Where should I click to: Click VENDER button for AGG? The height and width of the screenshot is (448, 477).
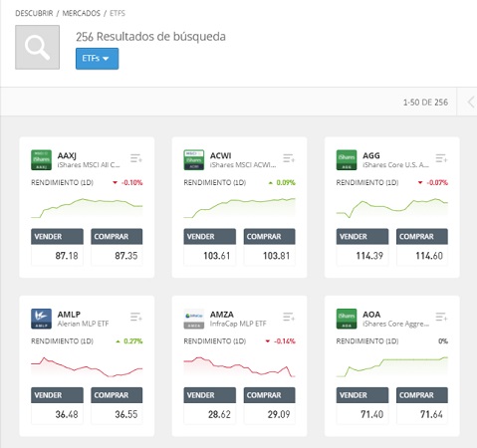(x=362, y=237)
